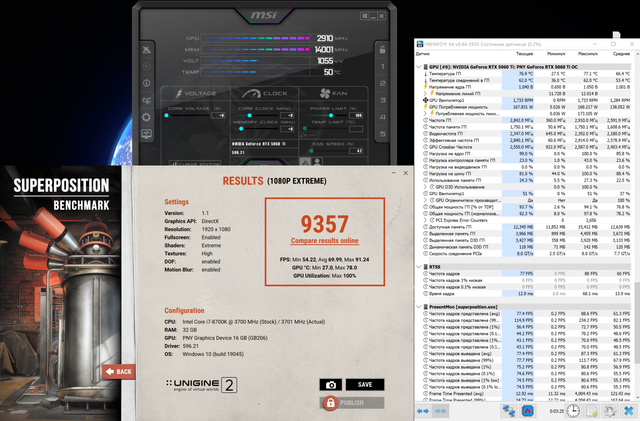Image resolution: width=640 pixels, height=421 pixels.
Task: Toggle the fan auto mode A button
Action: [305, 162]
